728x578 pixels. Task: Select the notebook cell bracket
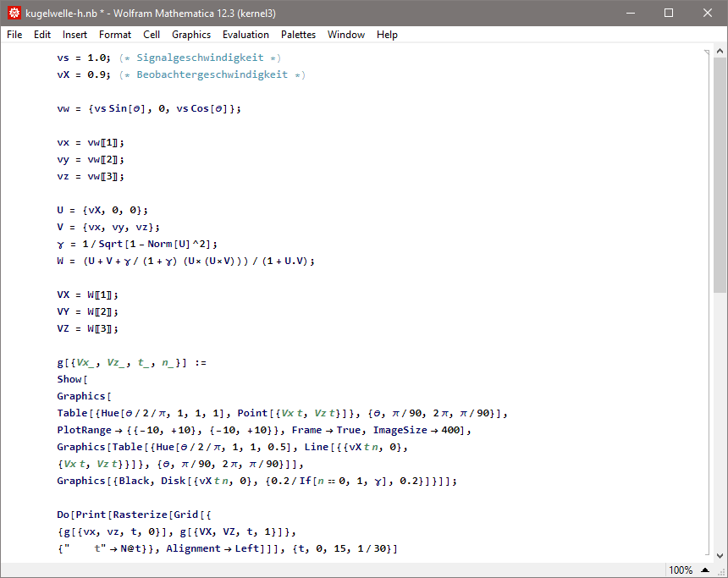click(x=707, y=302)
